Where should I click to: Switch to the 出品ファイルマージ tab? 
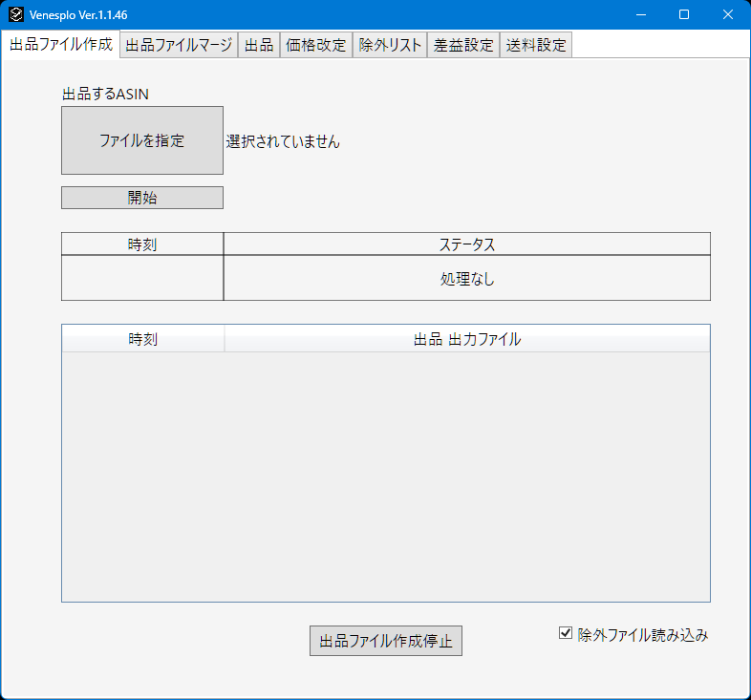point(179,45)
